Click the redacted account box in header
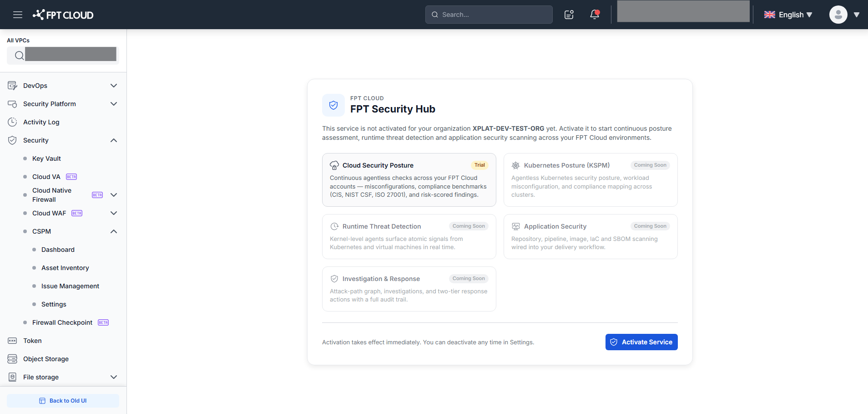This screenshot has height=414, width=868. (683, 11)
